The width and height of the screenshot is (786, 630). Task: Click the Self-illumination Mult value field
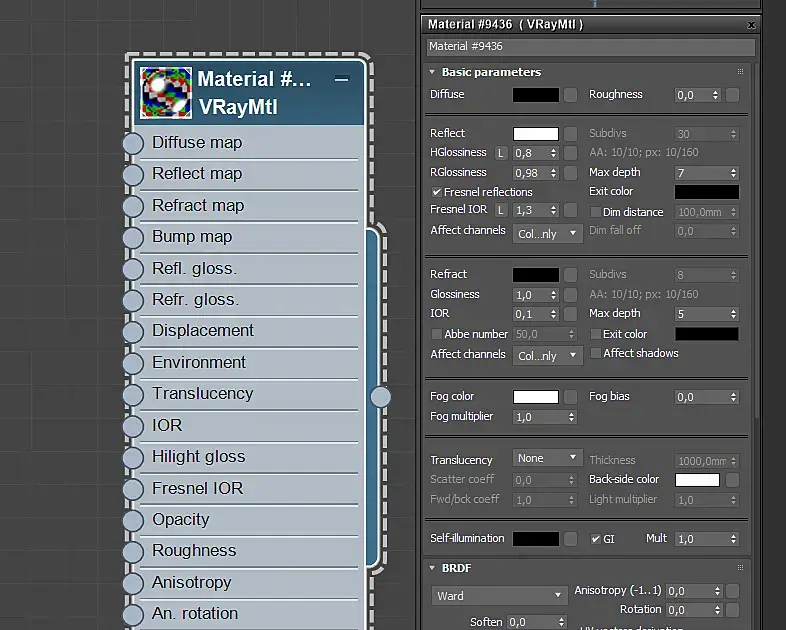(x=702, y=539)
